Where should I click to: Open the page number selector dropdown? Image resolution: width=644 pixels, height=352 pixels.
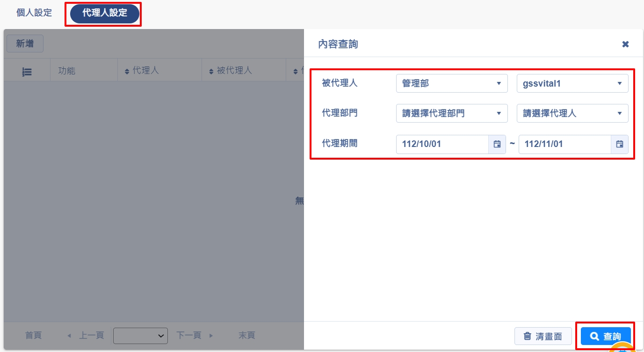coord(140,336)
